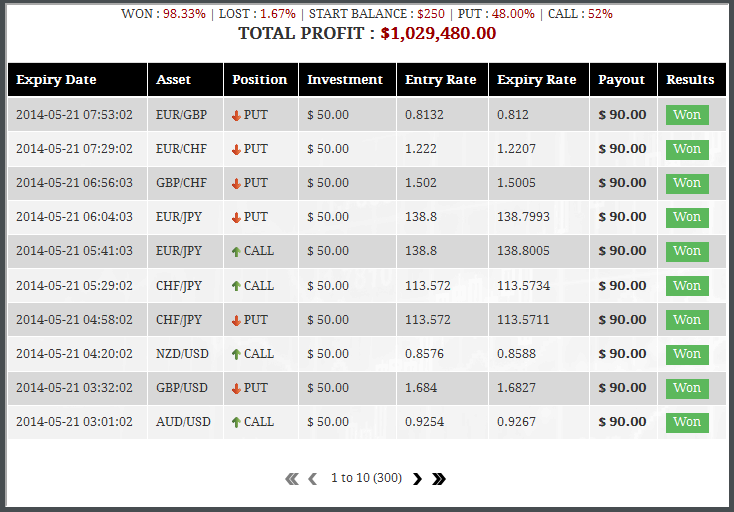This screenshot has width=734, height=512.
Task: Click the Results column header
Action: pyautogui.click(x=690, y=80)
